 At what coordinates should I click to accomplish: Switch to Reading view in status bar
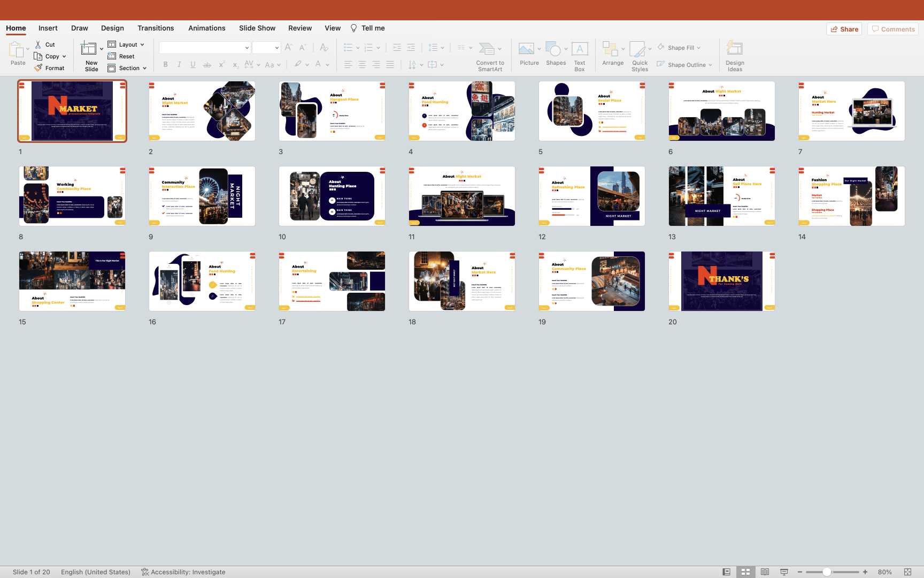click(x=765, y=572)
